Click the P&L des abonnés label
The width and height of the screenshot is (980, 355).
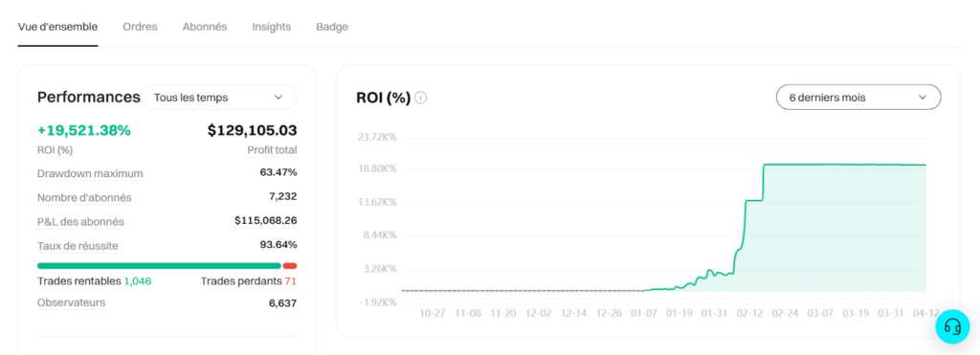coord(80,222)
